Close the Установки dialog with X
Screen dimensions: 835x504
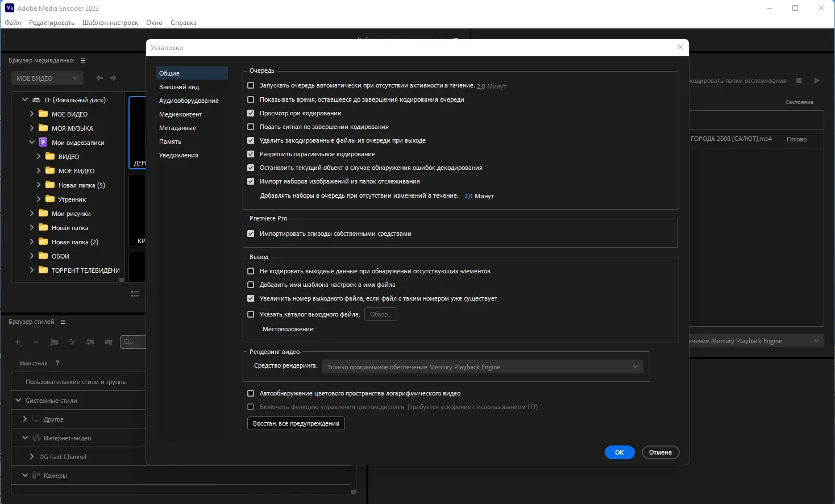[680, 47]
